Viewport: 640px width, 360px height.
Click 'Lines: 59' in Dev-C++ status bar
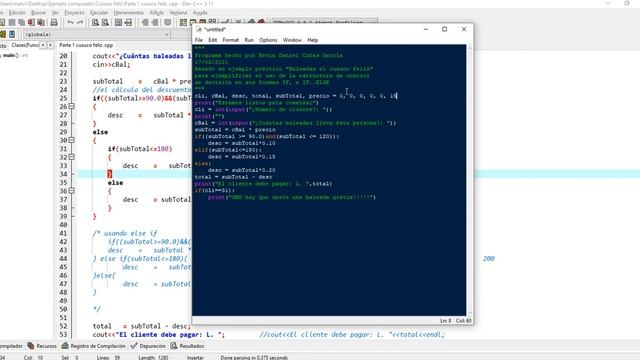tap(109, 358)
